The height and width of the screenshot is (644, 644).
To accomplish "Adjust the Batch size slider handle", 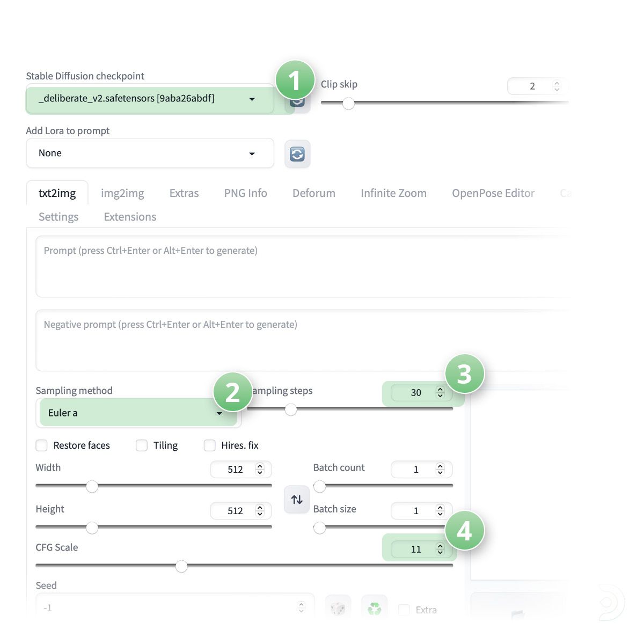I will 320,528.
